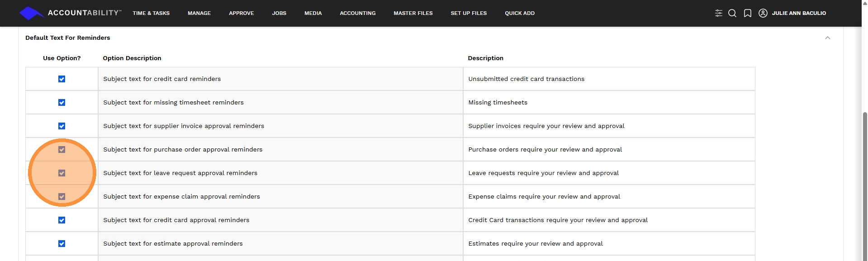The height and width of the screenshot is (261, 868).
Task: Uncheck credit card reminders subject option
Action: coord(62,79)
